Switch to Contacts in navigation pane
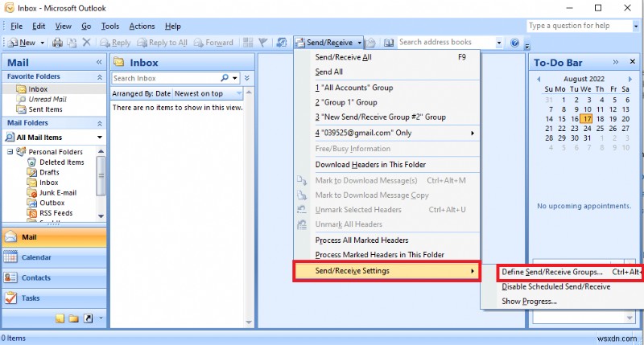The height and width of the screenshot is (345, 644). pyautogui.click(x=54, y=277)
